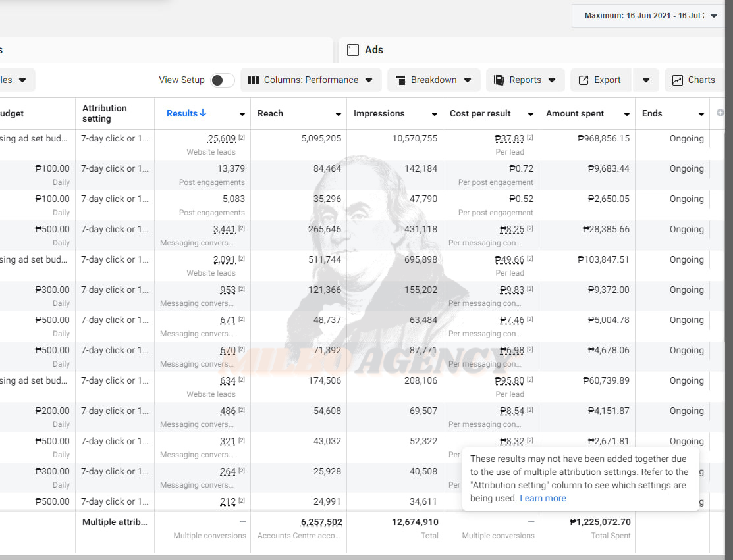Open Columns: Performance dropdown
Image resolution: width=733 pixels, height=560 pixels.
pos(311,80)
